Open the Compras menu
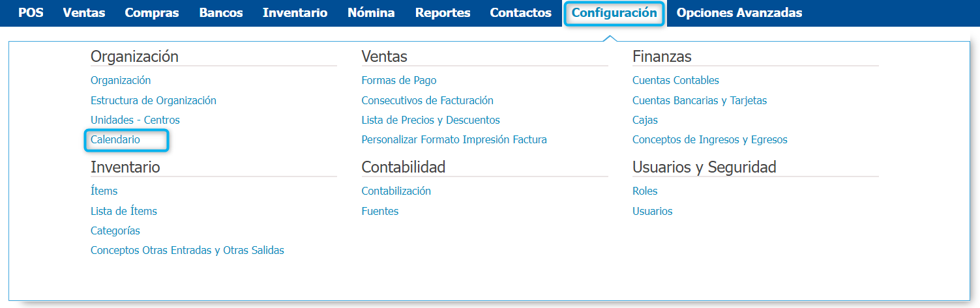The height and width of the screenshot is (308, 980). coord(152,13)
